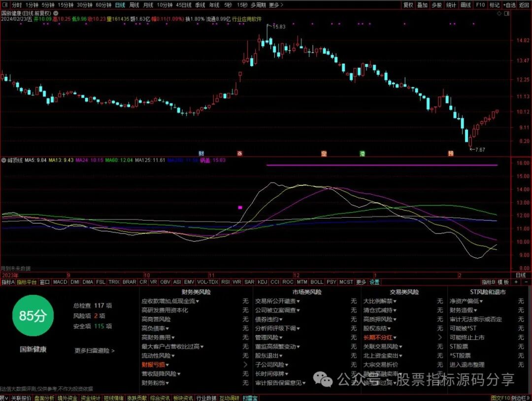Expand 高质押风险 risk item

[x=380, y=319]
